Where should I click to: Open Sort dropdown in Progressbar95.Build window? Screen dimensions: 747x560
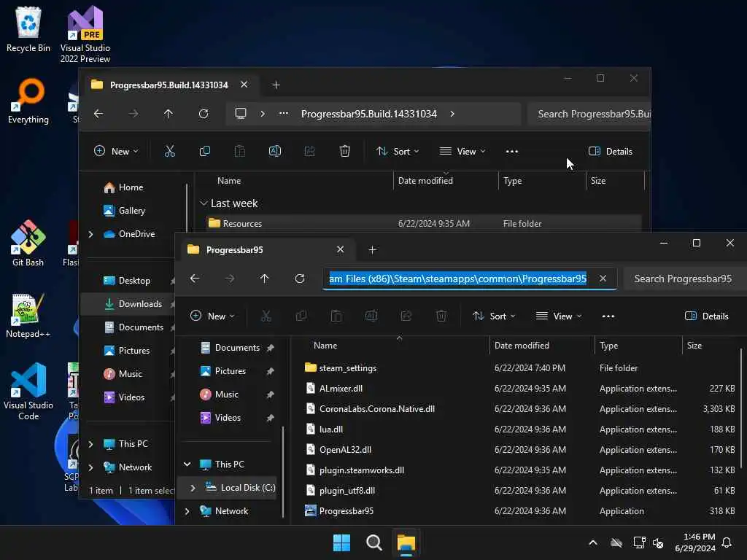[398, 152]
